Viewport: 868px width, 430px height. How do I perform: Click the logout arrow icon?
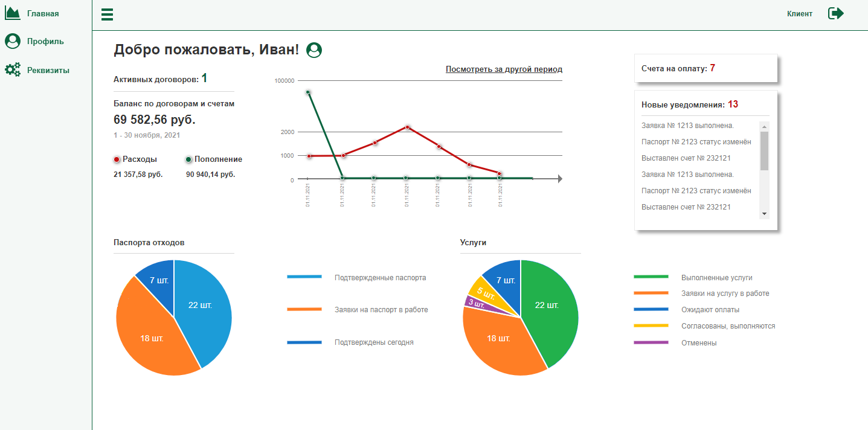coord(836,13)
